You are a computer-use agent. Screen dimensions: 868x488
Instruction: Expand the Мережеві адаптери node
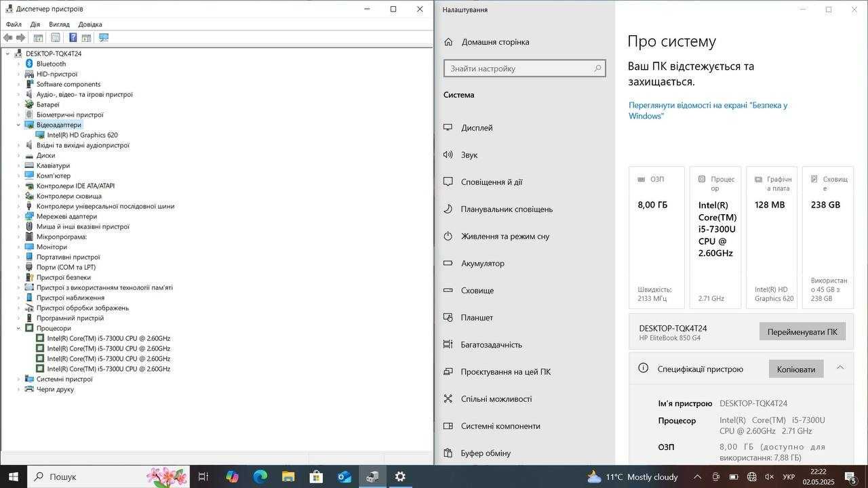tap(19, 216)
